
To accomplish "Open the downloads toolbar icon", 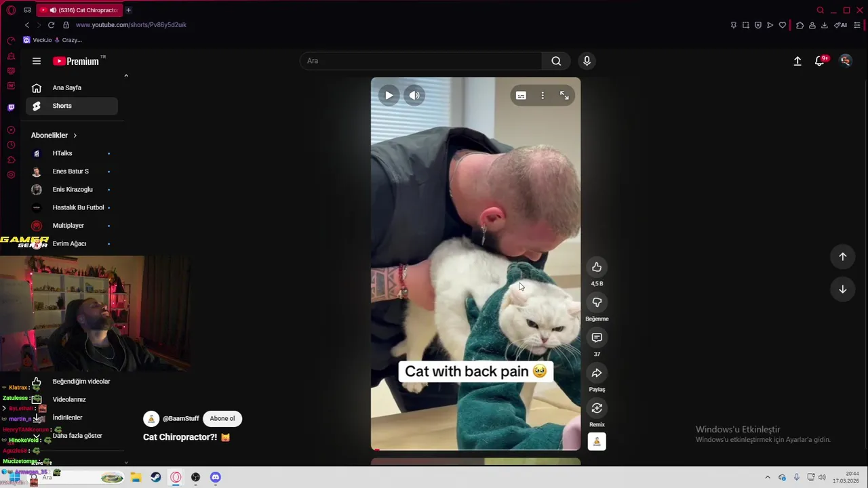I will pos(824,25).
